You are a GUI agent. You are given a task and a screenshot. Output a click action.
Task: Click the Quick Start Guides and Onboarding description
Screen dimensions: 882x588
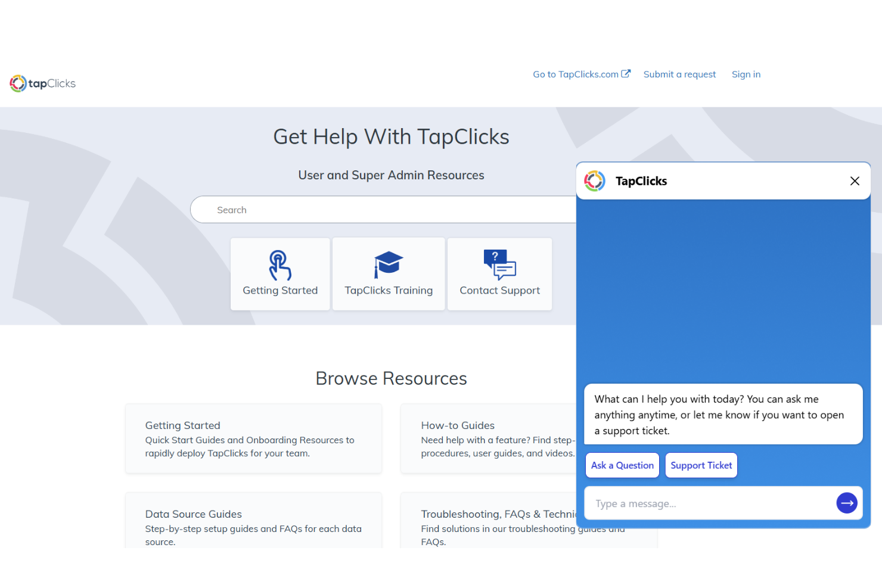click(250, 447)
